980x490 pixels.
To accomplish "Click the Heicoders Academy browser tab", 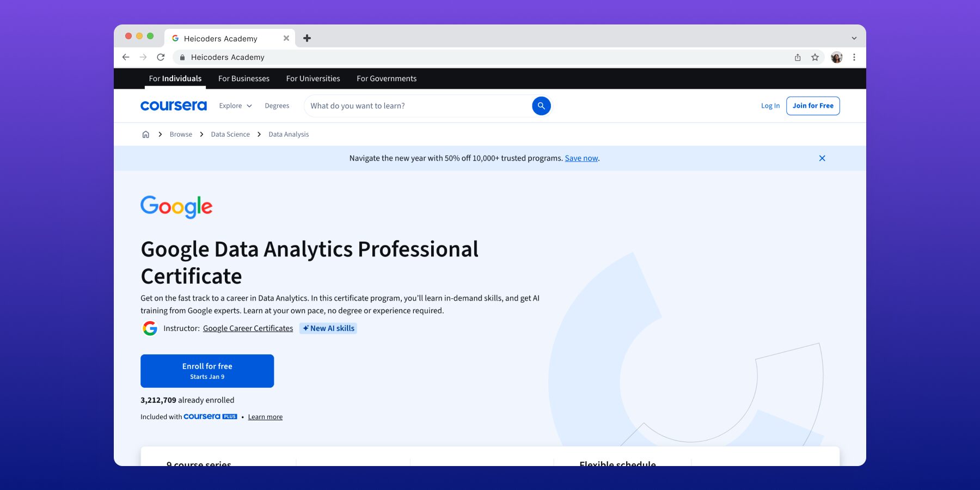I will click(x=220, y=38).
